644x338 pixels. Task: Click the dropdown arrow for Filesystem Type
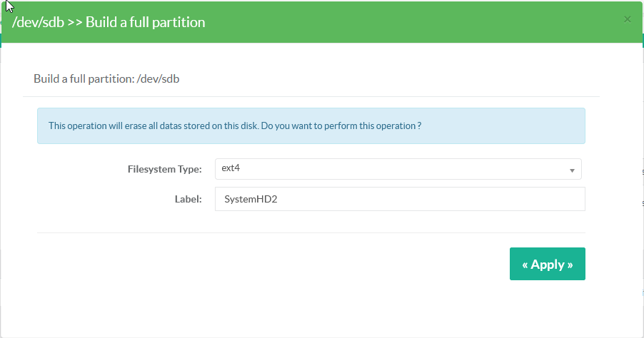click(x=572, y=170)
